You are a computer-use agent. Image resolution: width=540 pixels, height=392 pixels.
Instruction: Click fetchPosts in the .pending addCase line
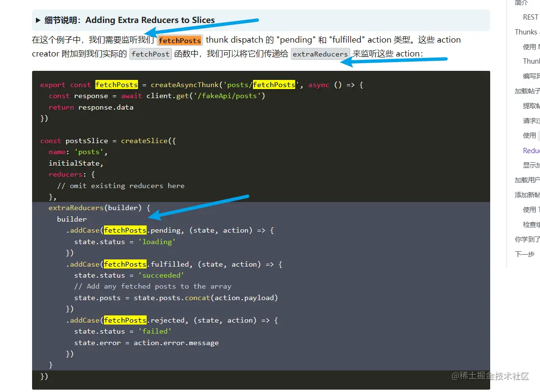pyautogui.click(x=125, y=230)
